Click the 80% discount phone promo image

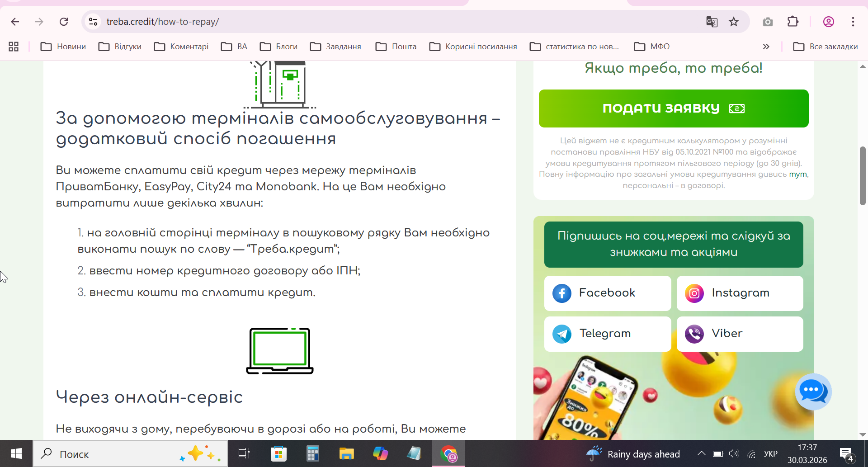point(674,396)
